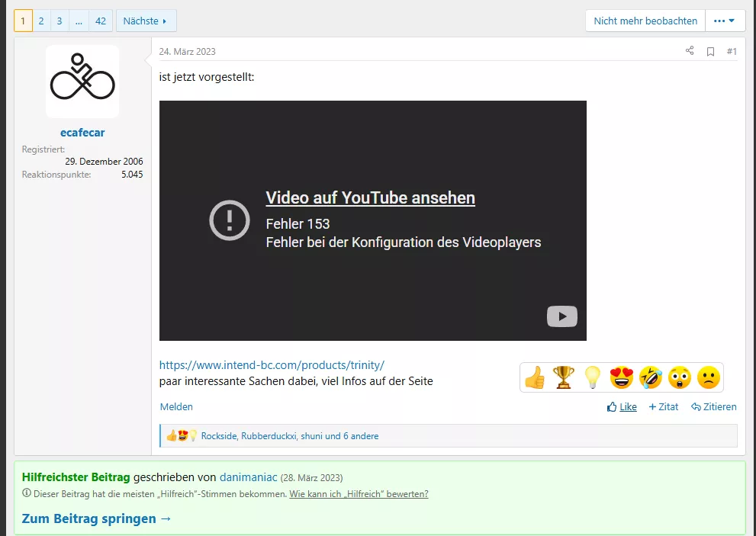This screenshot has width=756, height=536.
Task: Open the intend-bc.com trinity product link
Action: [x=272, y=365]
